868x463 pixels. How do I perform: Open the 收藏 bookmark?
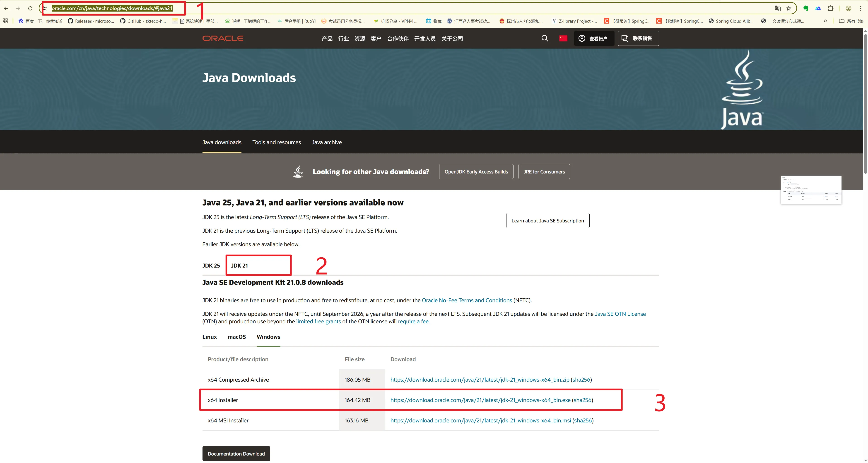click(434, 21)
